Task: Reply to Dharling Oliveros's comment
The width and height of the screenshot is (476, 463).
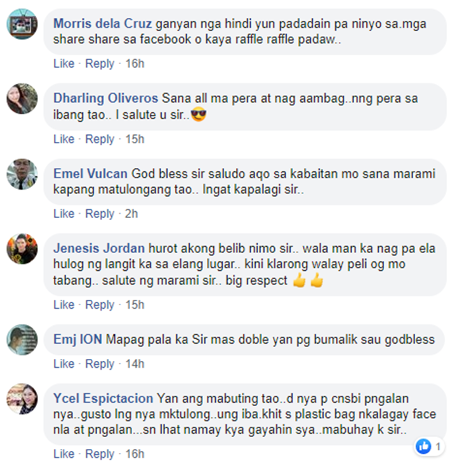Action: [100, 139]
